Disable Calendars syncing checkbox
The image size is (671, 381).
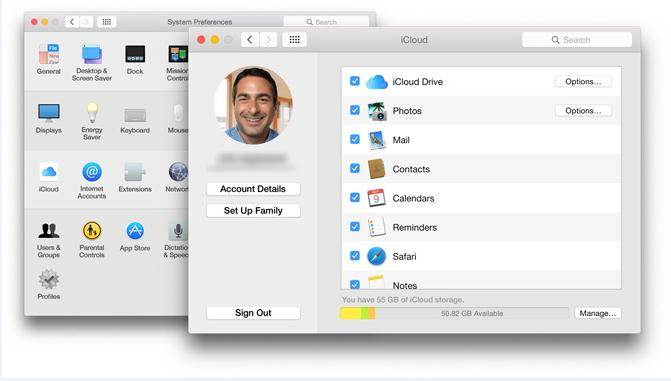pos(355,197)
